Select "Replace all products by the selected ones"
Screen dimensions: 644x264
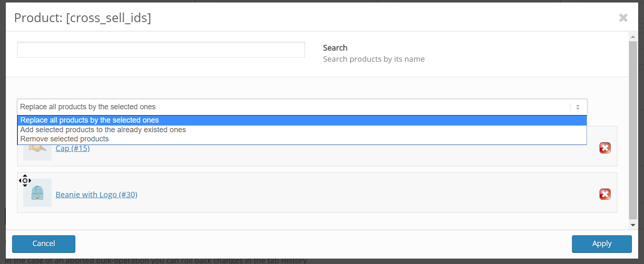90,121
